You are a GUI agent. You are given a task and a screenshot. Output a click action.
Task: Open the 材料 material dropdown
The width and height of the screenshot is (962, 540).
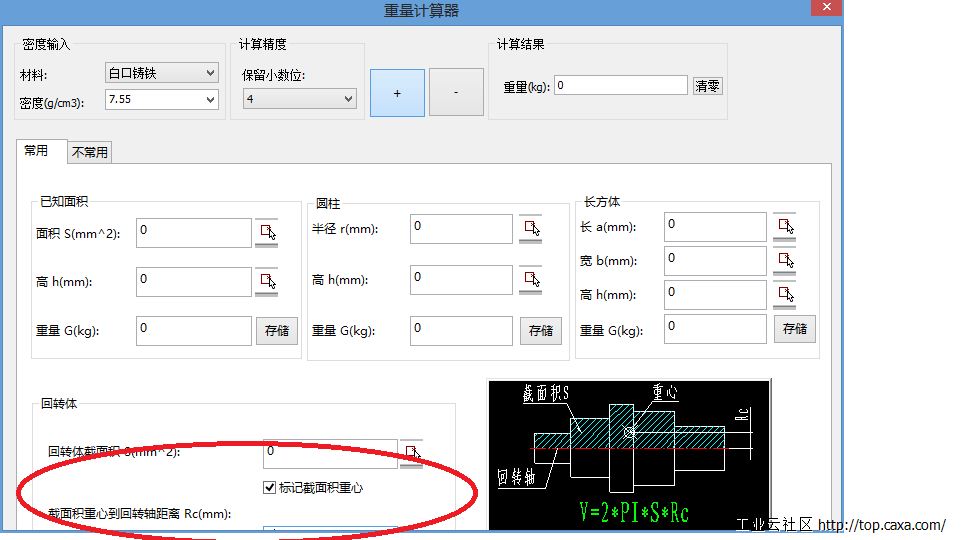point(161,73)
